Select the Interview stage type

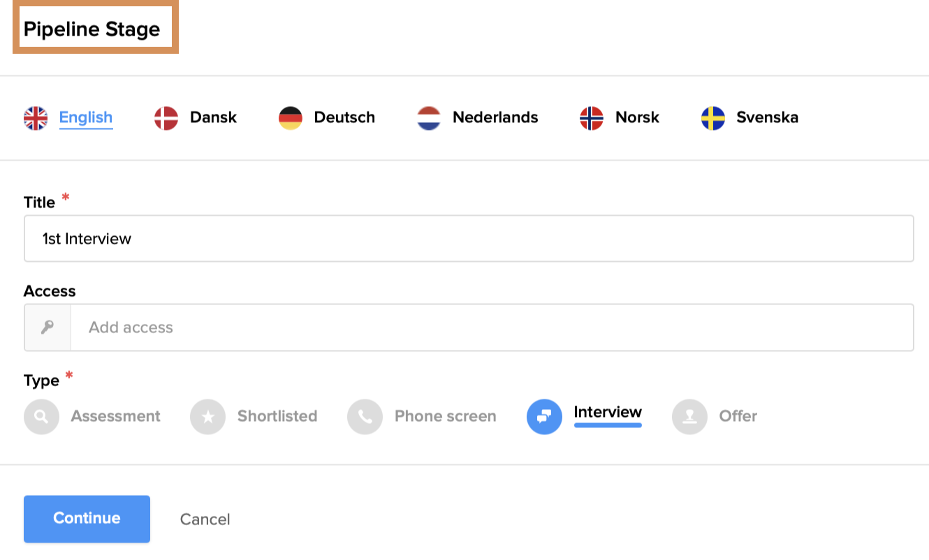(544, 417)
